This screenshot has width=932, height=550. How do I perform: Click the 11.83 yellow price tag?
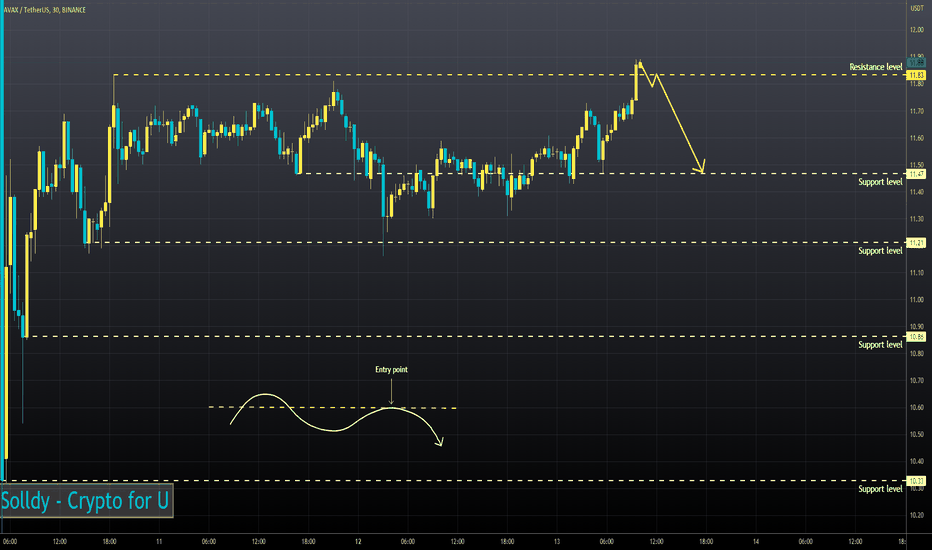[x=916, y=75]
